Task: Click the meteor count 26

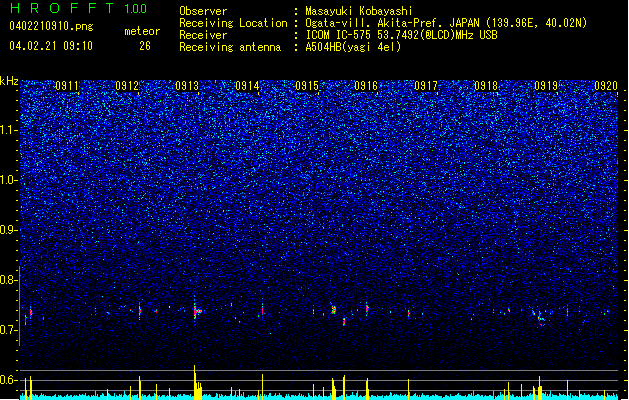Action: click(145, 46)
